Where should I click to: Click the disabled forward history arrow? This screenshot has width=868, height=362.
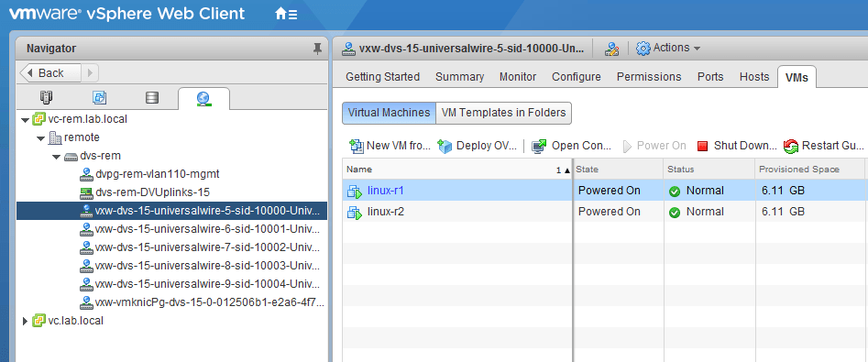[x=90, y=73]
